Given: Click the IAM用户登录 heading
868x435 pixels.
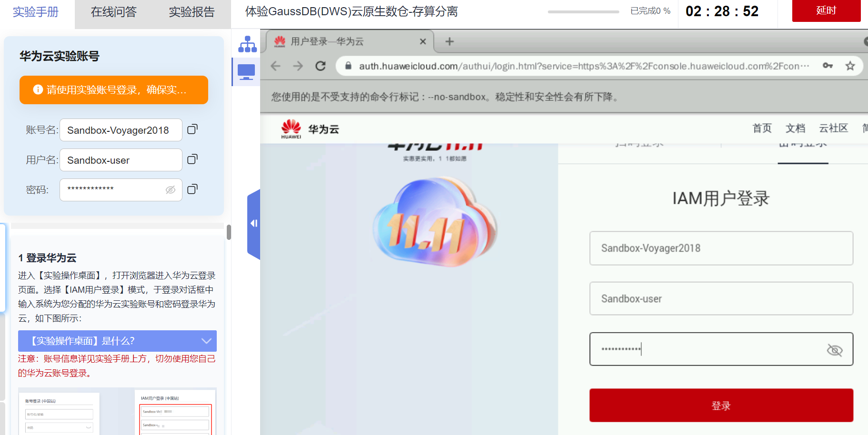Looking at the screenshot, I should (721, 198).
